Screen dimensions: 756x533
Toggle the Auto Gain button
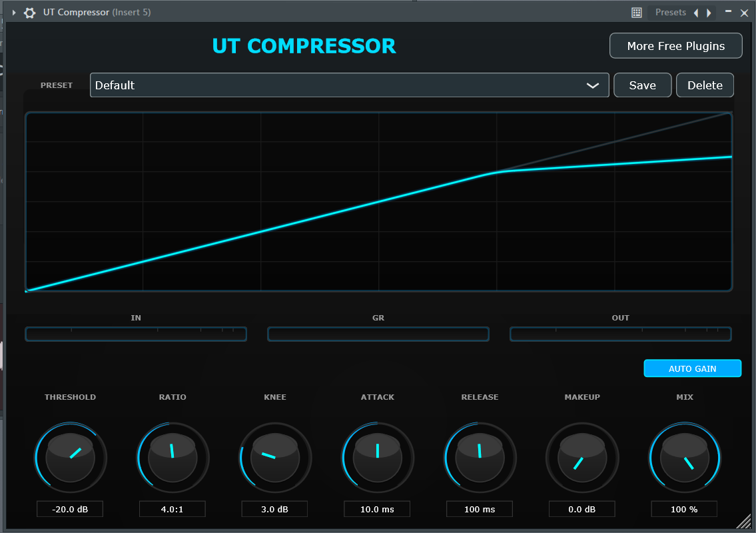pyautogui.click(x=692, y=368)
